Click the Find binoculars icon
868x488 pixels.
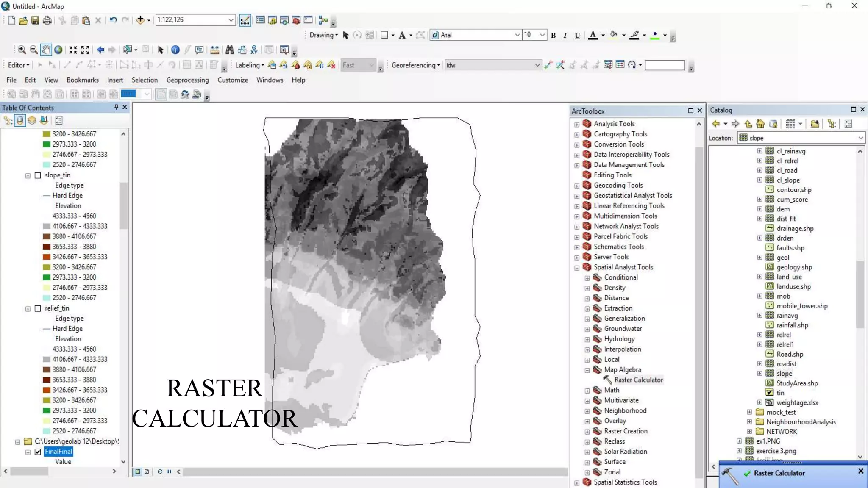point(229,50)
